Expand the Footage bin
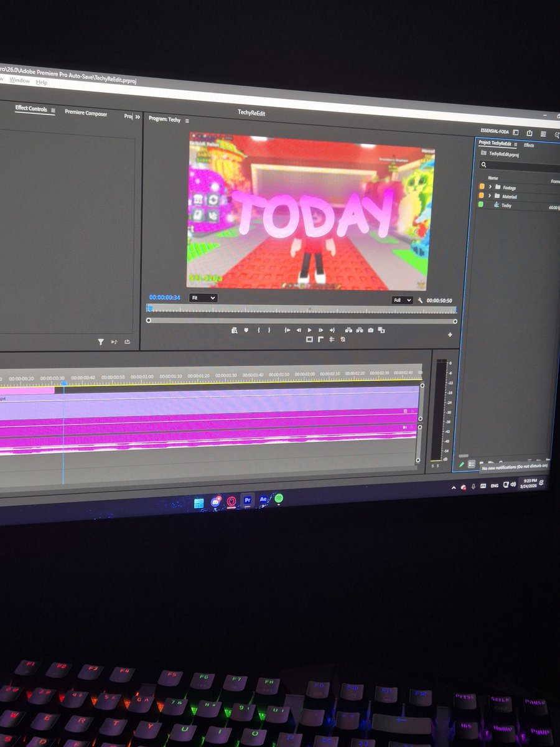 click(490, 187)
